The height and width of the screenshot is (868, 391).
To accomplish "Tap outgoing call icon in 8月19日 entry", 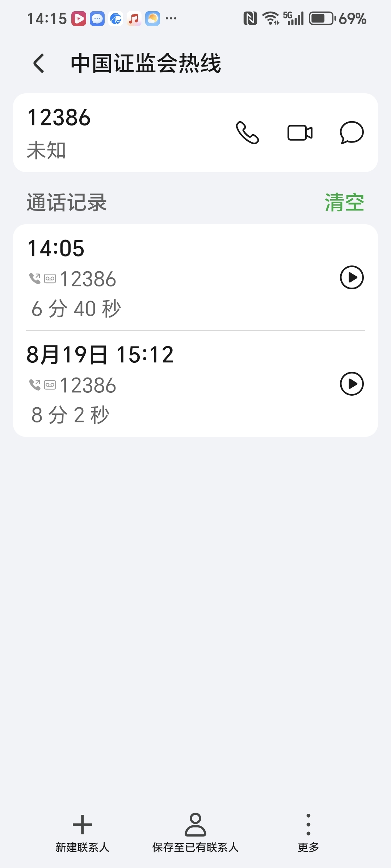I will pos(35,385).
